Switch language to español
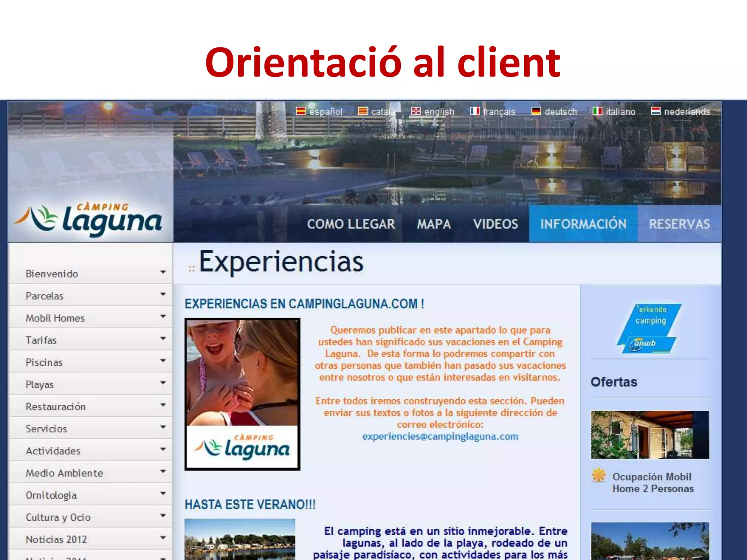This screenshot has height=560, width=747. tap(326, 112)
